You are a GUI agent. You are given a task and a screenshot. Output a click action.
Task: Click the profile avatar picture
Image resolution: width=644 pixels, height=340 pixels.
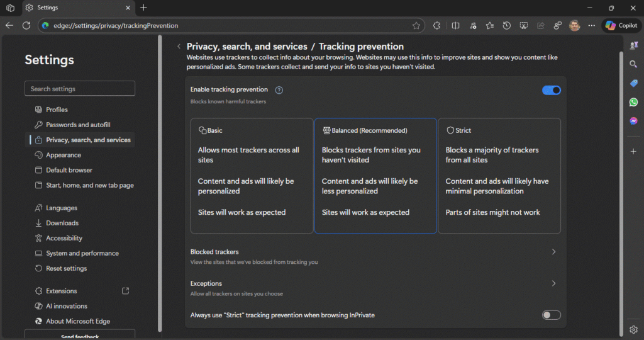click(575, 25)
